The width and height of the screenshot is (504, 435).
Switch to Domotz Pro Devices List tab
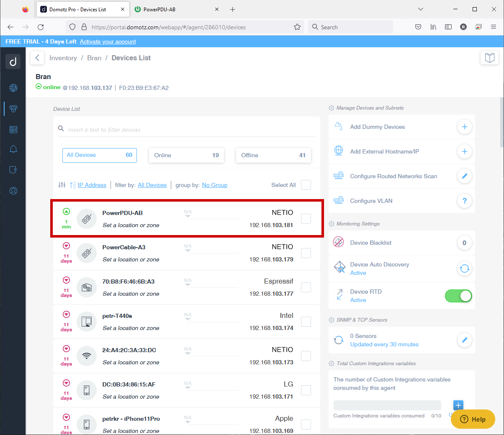coord(83,9)
